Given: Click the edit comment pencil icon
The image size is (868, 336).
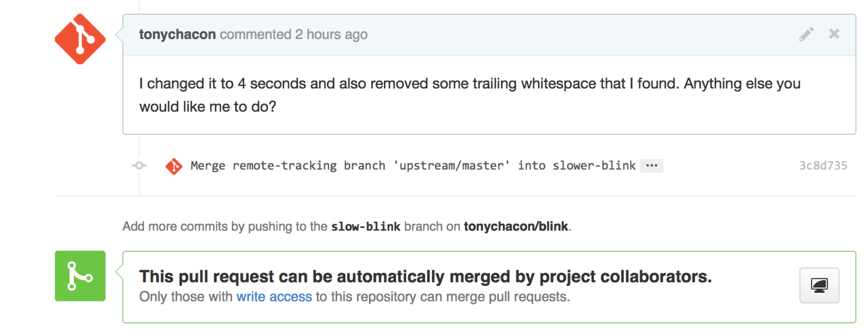Looking at the screenshot, I should pos(806,34).
